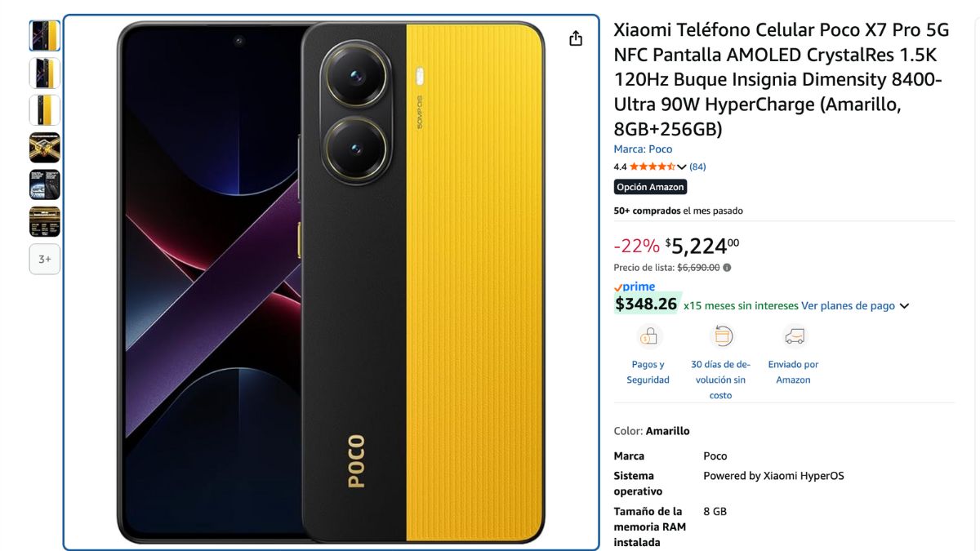Open the Marca: Poco brand link
The width and height of the screenshot is (980, 551).
[x=644, y=149]
